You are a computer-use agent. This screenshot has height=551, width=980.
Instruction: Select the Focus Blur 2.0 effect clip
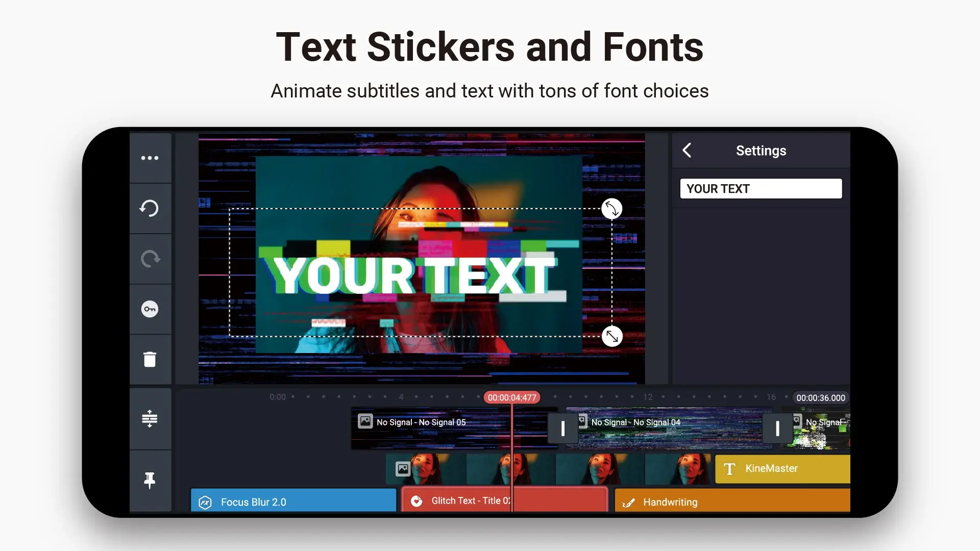[x=293, y=501]
